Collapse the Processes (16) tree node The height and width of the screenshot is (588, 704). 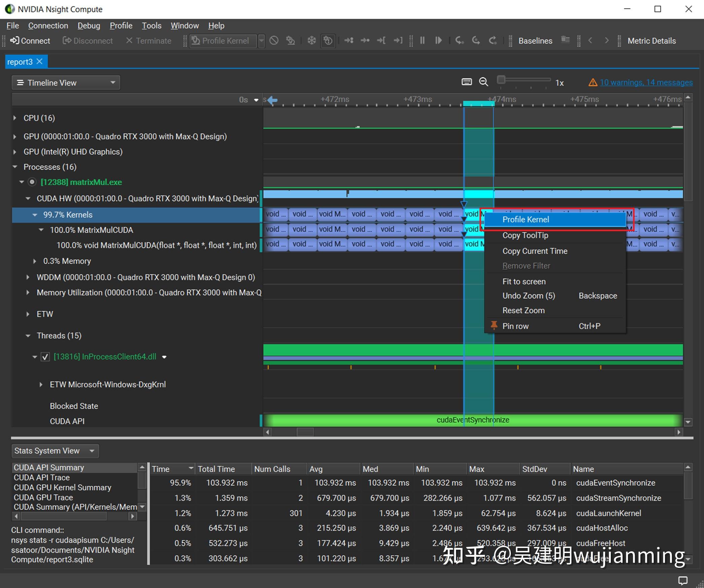tap(15, 167)
